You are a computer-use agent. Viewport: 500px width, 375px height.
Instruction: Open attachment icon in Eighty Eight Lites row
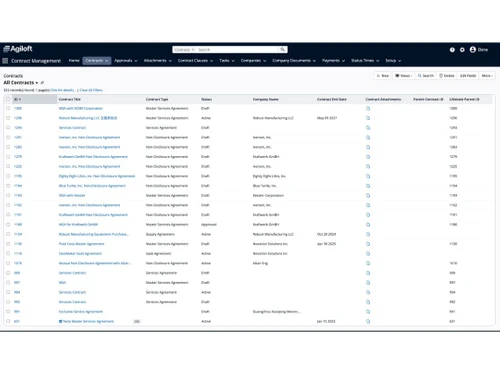[x=368, y=176]
